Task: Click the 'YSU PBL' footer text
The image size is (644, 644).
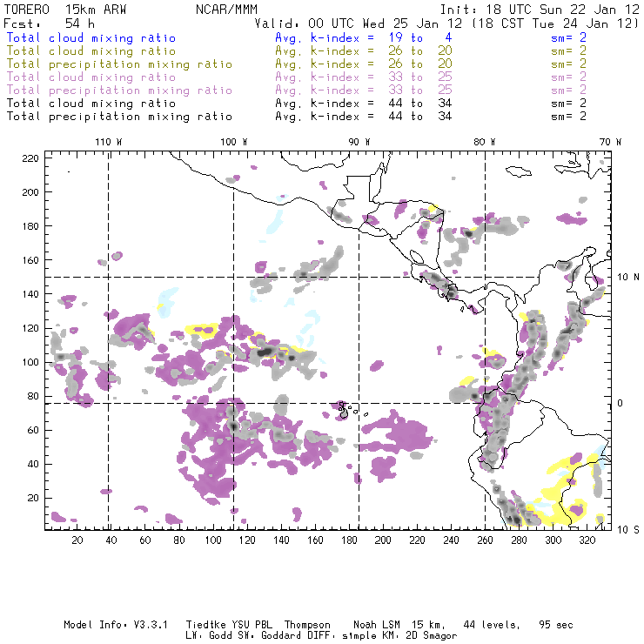Action: [x=252, y=625]
